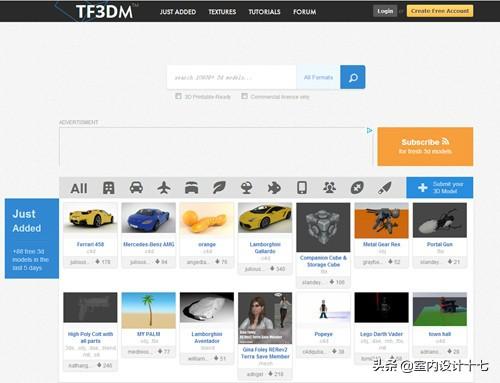
Task: Open the Metal Gear Rex thumbnail
Action: [x=381, y=220]
